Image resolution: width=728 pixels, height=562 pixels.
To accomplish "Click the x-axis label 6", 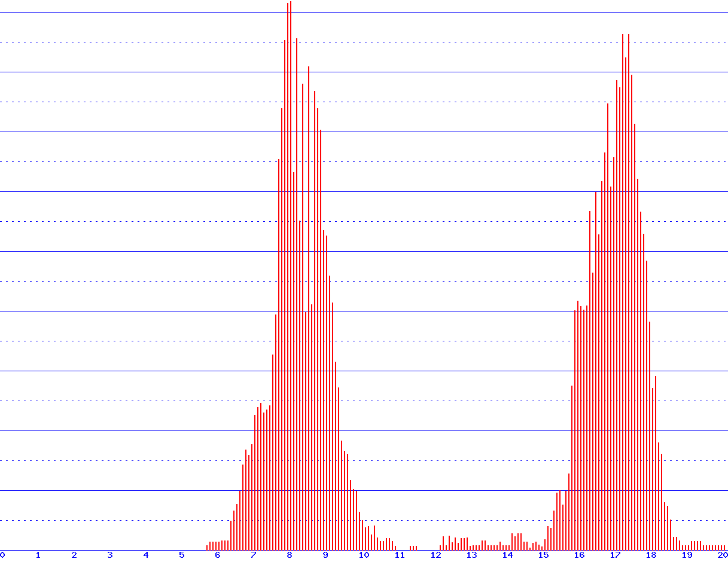I will pyautogui.click(x=218, y=555).
